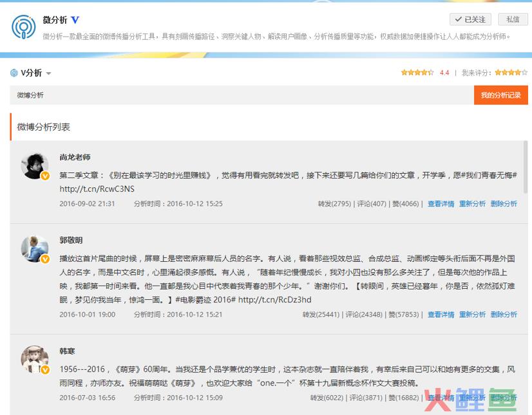Image resolution: width=532 pixels, height=415 pixels.
Task: Open the 韩寒 username link
Action: [67, 351]
